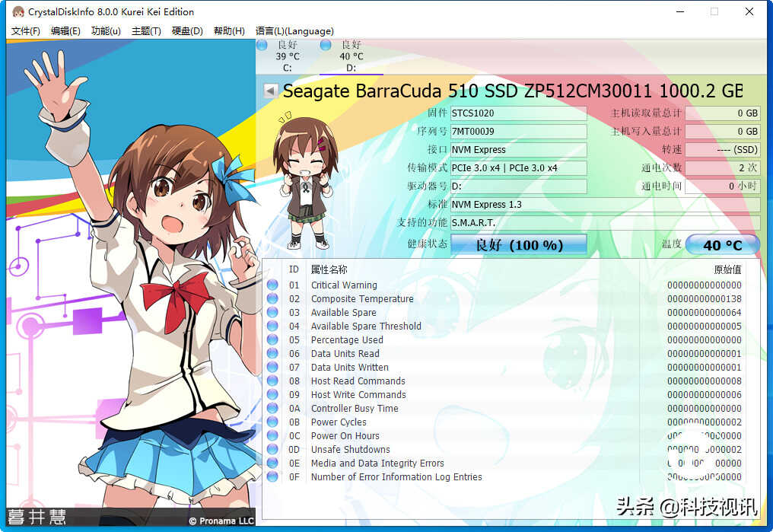
Task: Click the previous disk arrow button
Action: click(269, 91)
